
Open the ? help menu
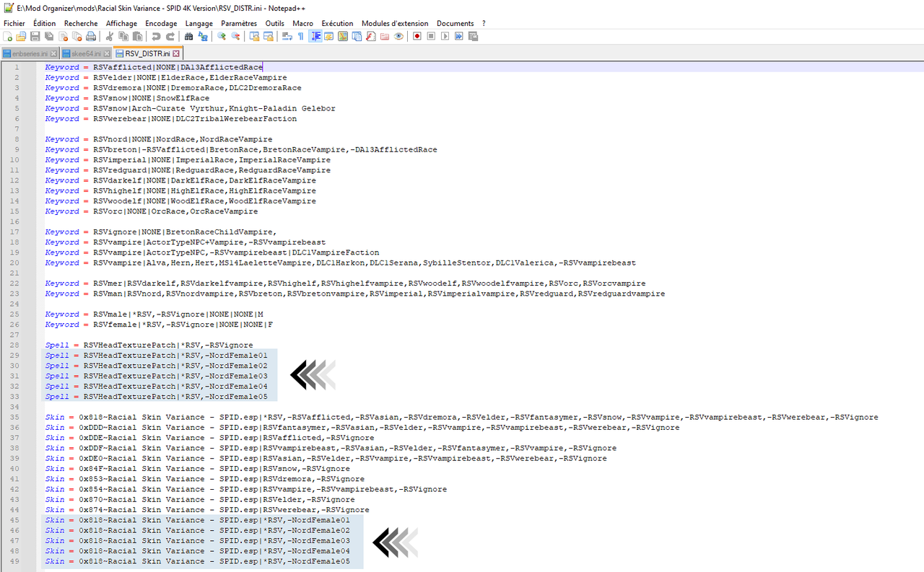tap(484, 23)
